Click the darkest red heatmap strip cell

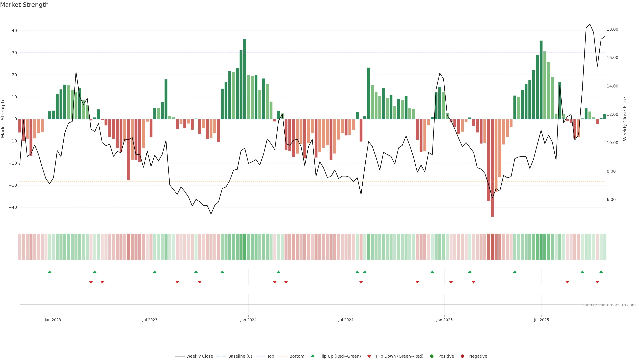tap(492, 247)
